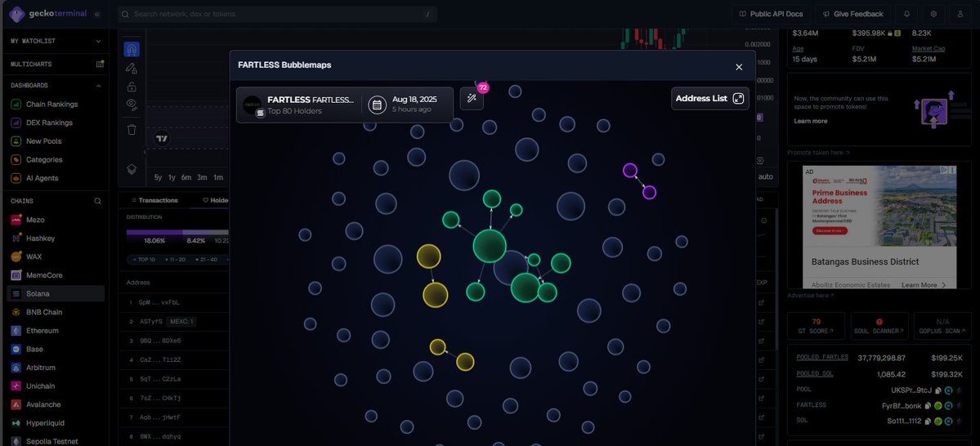Open the object tree layers icon
This screenshot has width=980, height=446.
(x=132, y=168)
